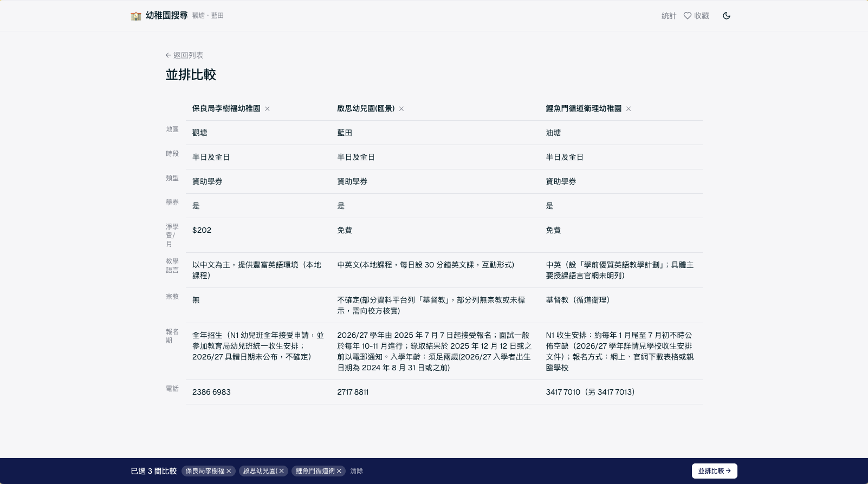Select phone number 2717 8811
868x484 pixels.
[x=353, y=392]
